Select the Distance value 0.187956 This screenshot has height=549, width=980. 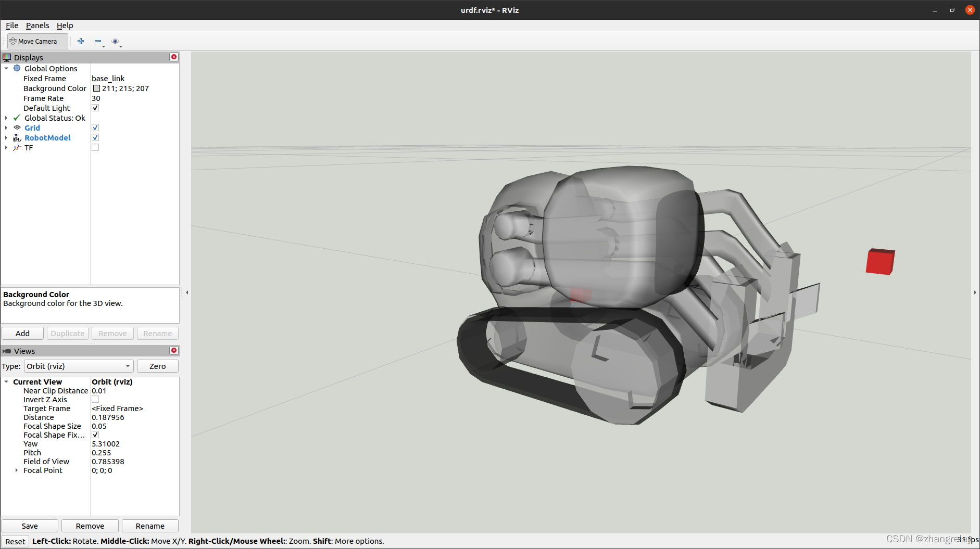(108, 417)
